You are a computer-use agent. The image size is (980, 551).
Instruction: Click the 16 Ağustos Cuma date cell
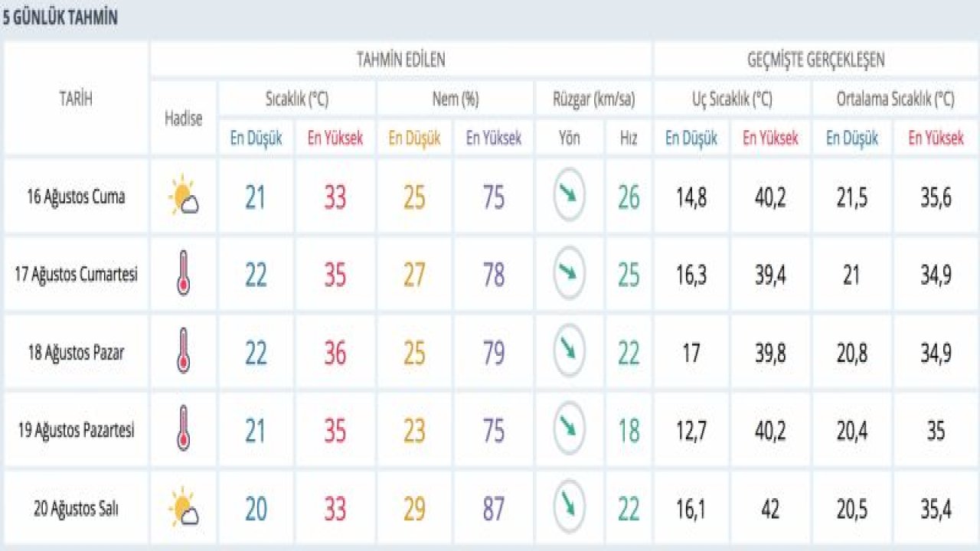point(76,197)
